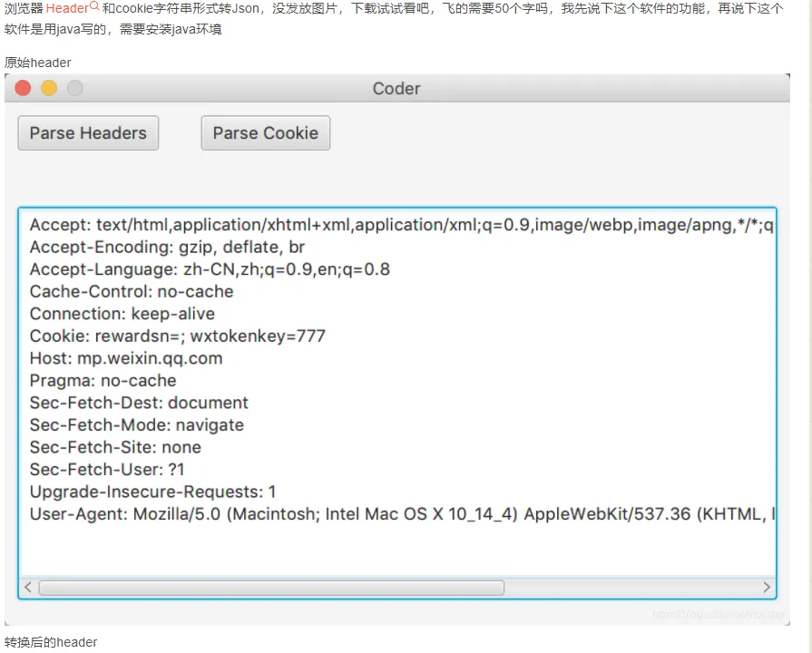
Task: Click the Host: mp.weixin.qq.com line
Action: (x=126, y=358)
